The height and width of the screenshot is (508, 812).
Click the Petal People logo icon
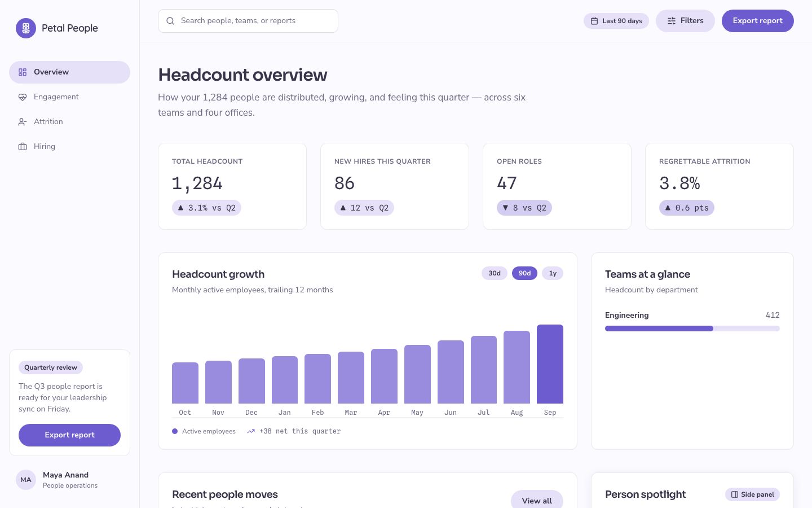pos(26,28)
